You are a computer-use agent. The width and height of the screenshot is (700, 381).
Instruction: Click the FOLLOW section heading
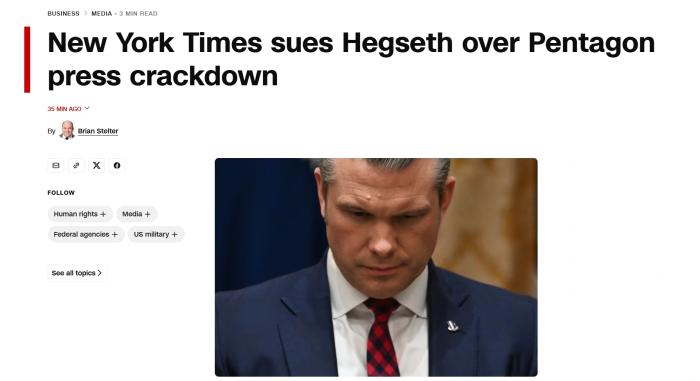coord(61,193)
